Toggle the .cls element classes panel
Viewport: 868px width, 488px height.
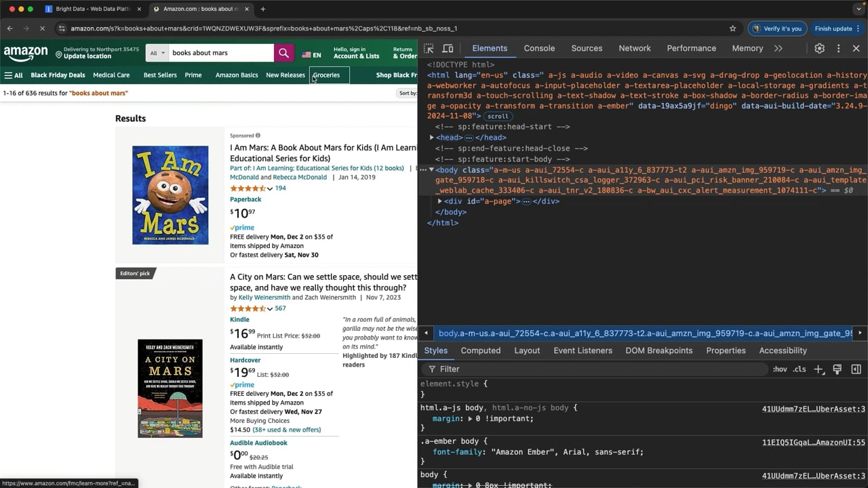[800, 369]
